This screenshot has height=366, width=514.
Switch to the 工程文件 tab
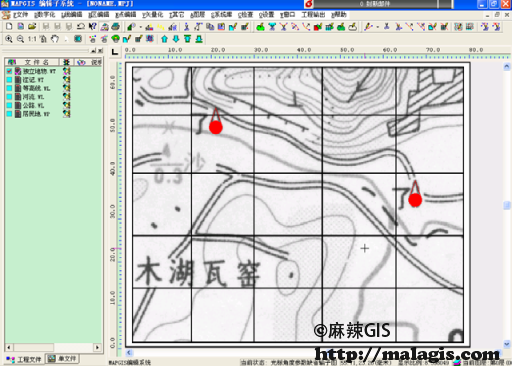click(x=24, y=359)
